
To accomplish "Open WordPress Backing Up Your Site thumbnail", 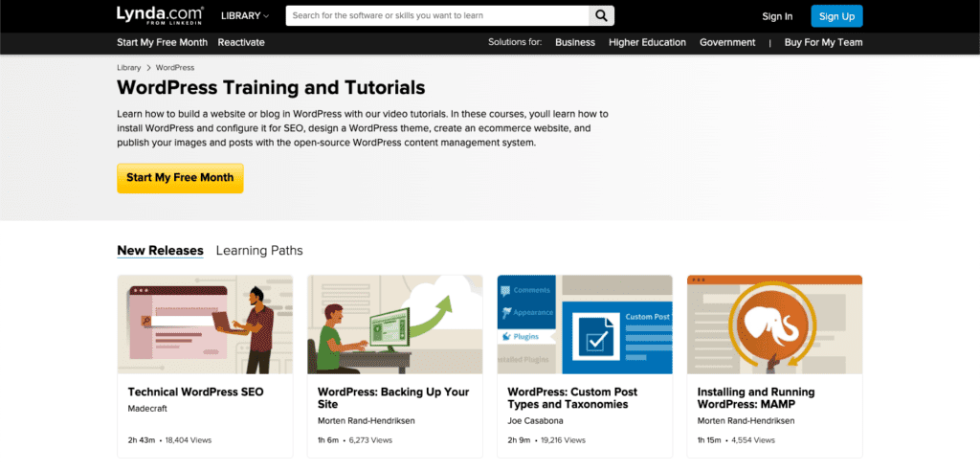I will coord(395,325).
